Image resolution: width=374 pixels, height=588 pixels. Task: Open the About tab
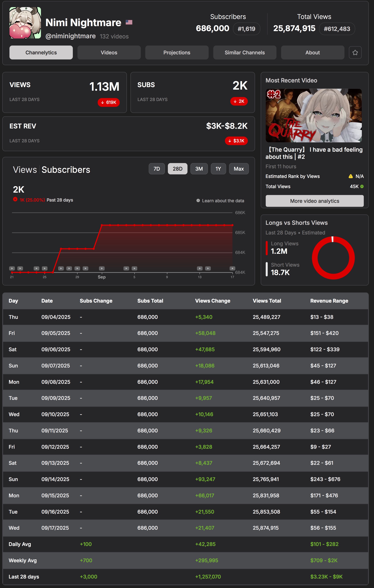[x=313, y=53]
